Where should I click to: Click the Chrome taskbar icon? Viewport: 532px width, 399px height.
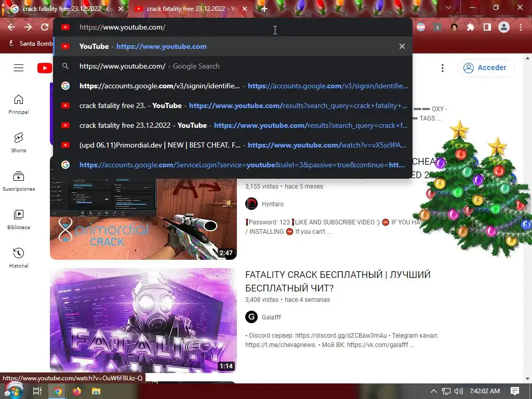(58, 391)
